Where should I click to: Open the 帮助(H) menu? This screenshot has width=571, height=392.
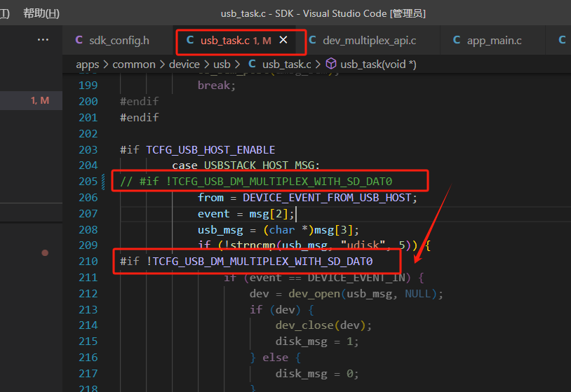click(x=41, y=13)
